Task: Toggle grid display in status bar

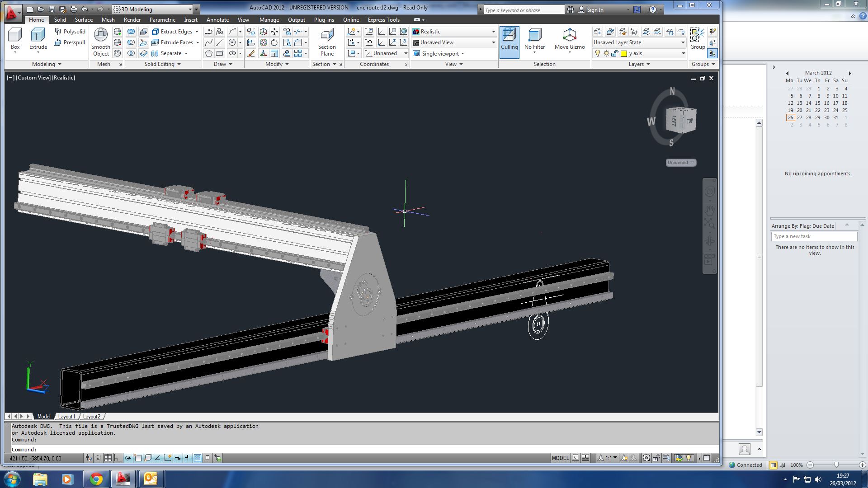Action: 108,458
